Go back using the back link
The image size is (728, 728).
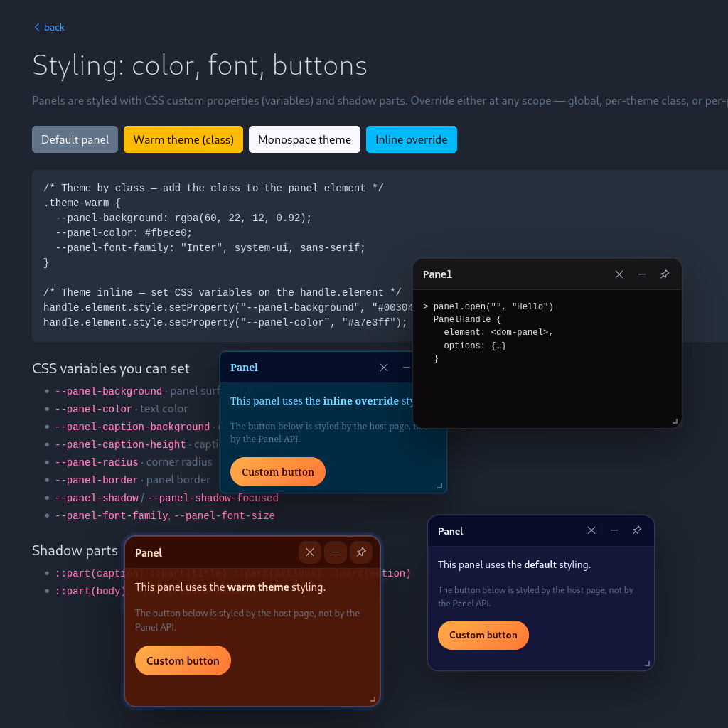pyautogui.click(x=49, y=28)
